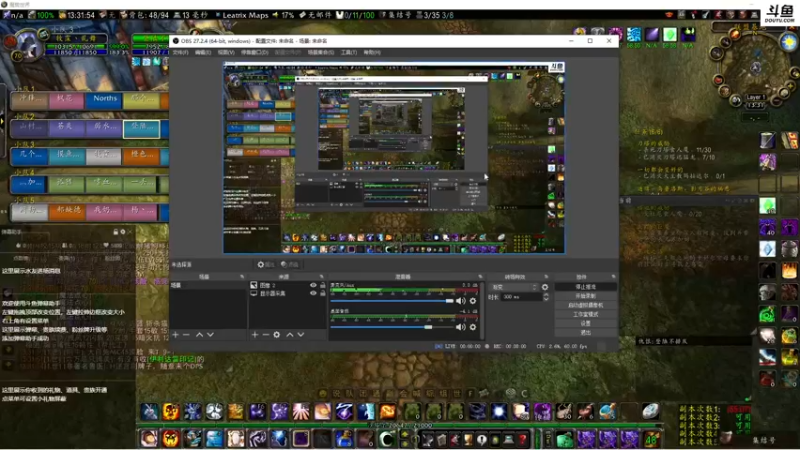
Task: Remove the selected scene with the minus icon
Action: (186, 335)
